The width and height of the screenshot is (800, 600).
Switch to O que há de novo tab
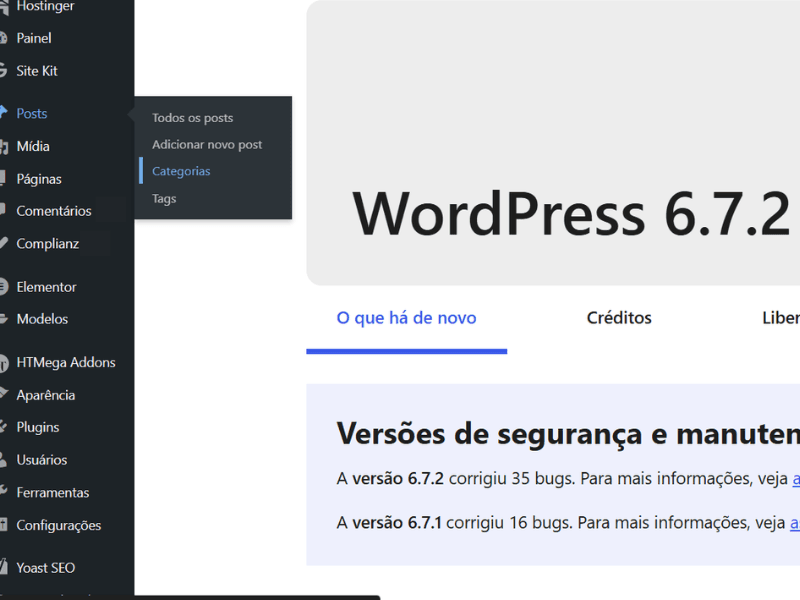(406, 318)
